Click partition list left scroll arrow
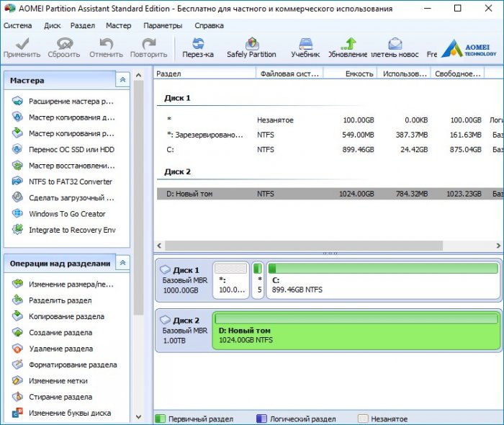Viewport: 504px width, 425px height. (159, 246)
